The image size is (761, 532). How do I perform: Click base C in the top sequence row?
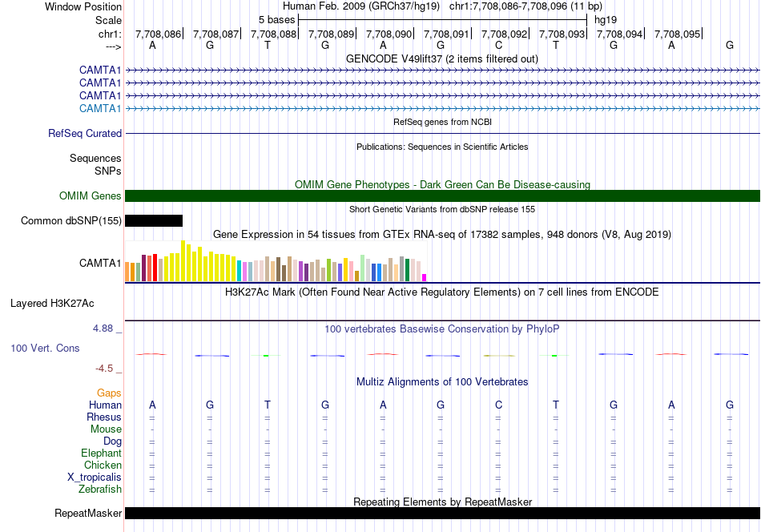pos(498,45)
